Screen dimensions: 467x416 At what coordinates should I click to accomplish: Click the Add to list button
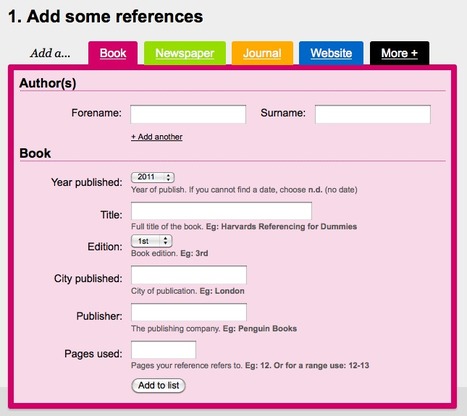tap(158, 385)
